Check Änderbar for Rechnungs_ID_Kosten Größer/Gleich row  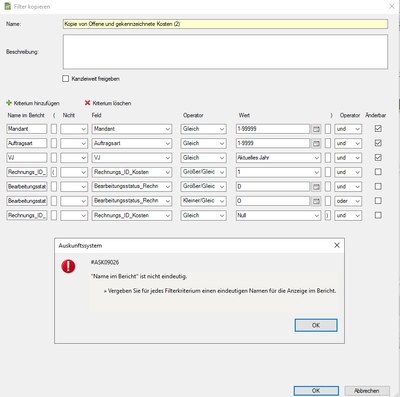pos(378,172)
